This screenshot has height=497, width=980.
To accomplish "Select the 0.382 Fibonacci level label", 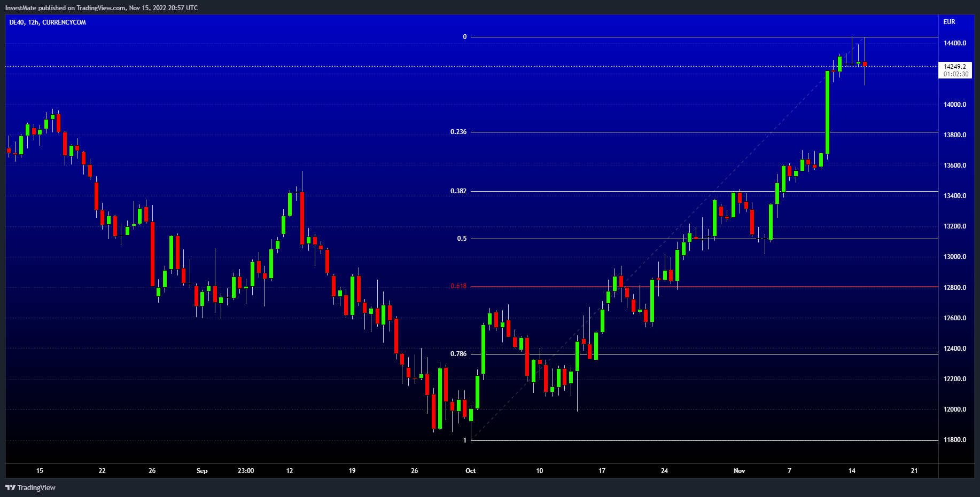I will (x=458, y=191).
